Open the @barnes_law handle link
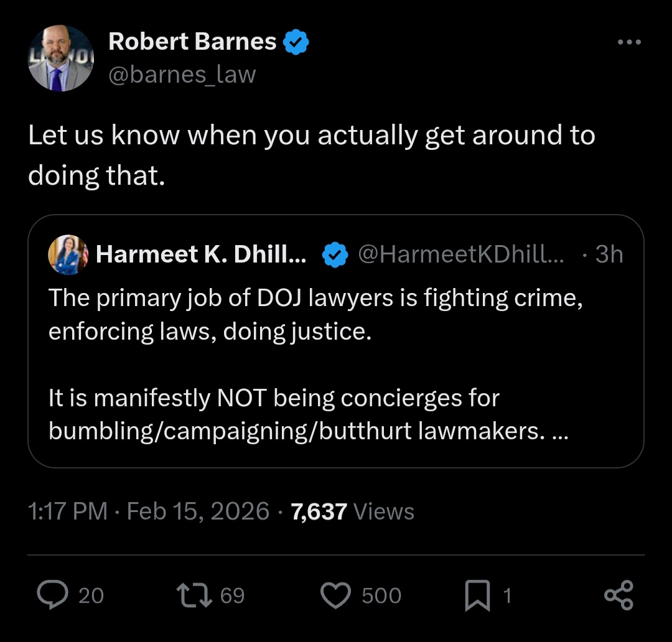The width and height of the screenshot is (672, 642). (x=182, y=75)
